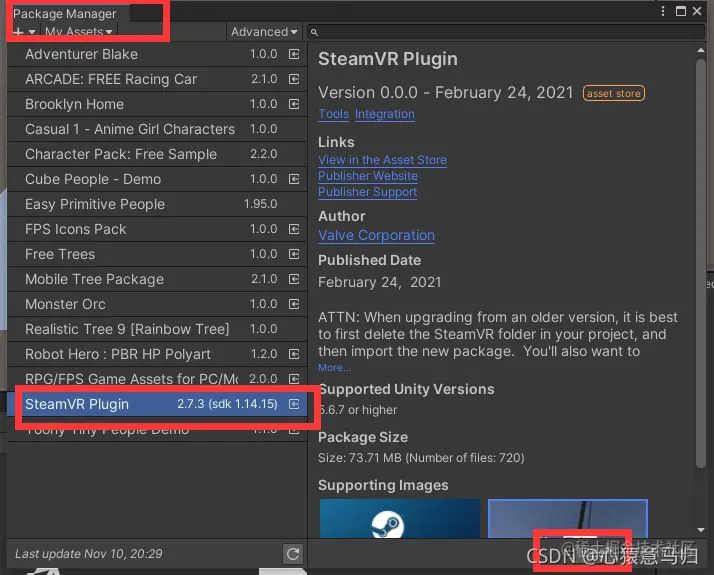The height and width of the screenshot is (575, 714).
Task: Click the import icon for ARCADE: FREE Racing Car
Action: click(x=294, y=79)
